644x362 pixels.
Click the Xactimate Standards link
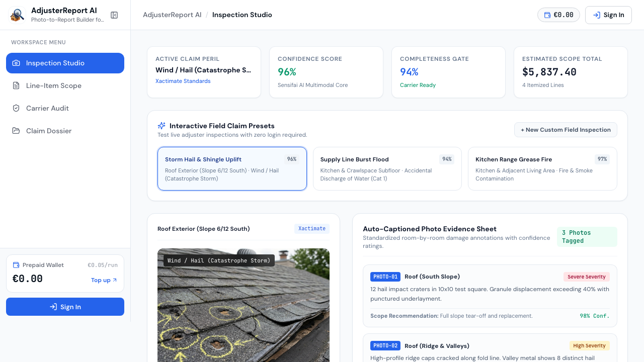point(183,81)
